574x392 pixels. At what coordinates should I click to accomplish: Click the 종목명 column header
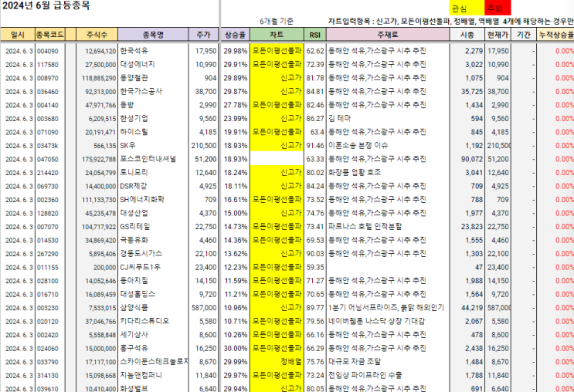153,35
